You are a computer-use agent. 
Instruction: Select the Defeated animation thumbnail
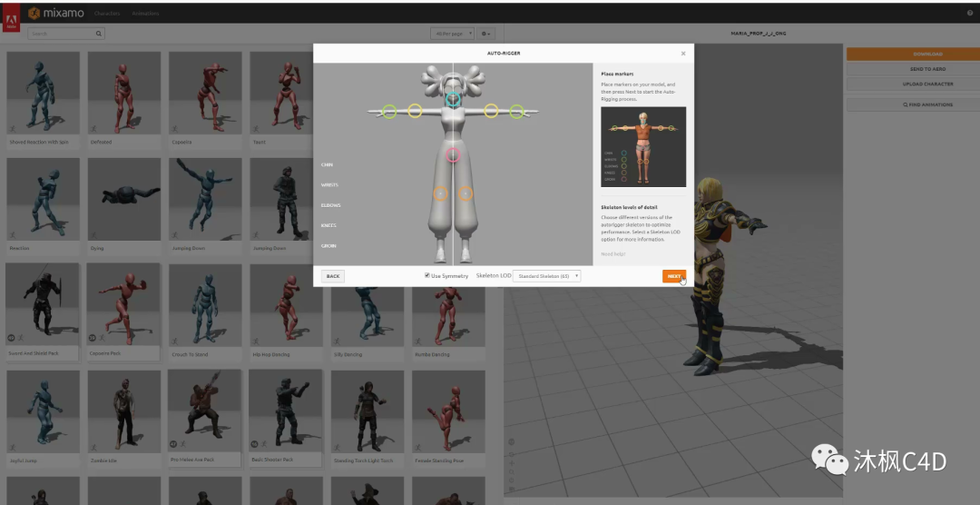123,94
